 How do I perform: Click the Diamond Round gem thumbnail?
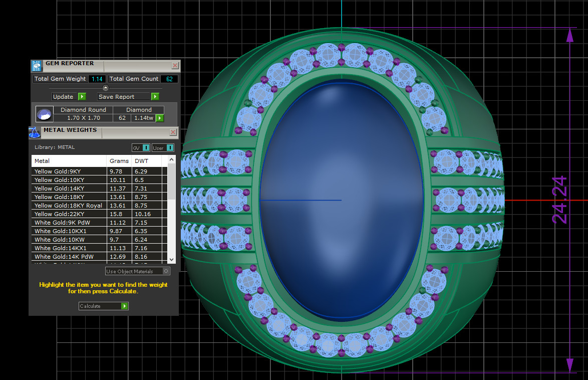(45, 114)
